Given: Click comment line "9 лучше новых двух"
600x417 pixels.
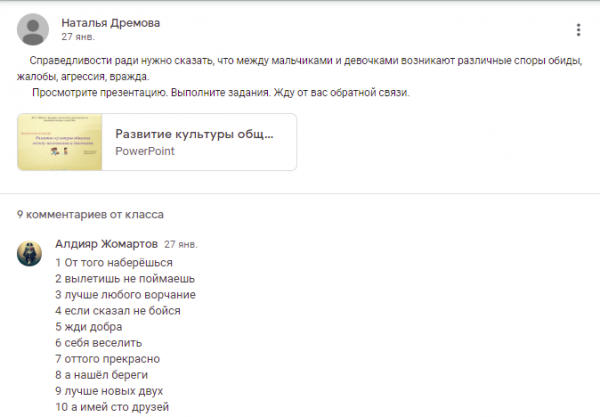Looking at the screenshot, I should [109, 390].
